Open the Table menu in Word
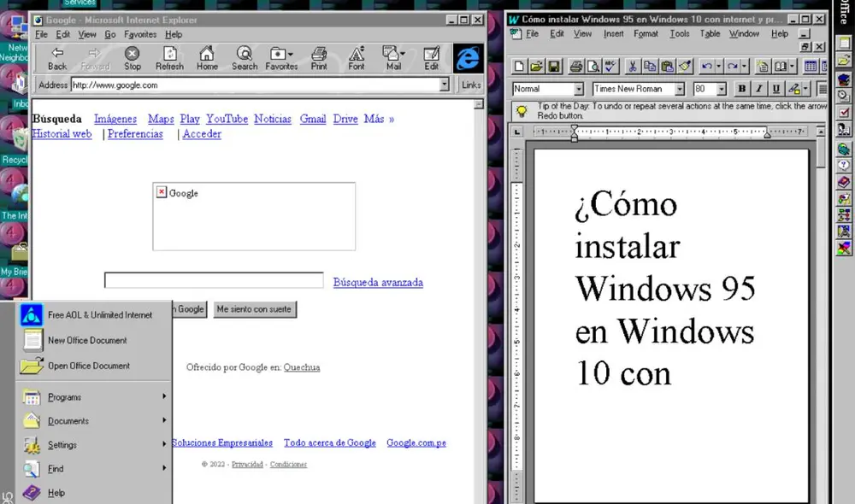The height and width of the screenshot is (504, 855). 710,33
